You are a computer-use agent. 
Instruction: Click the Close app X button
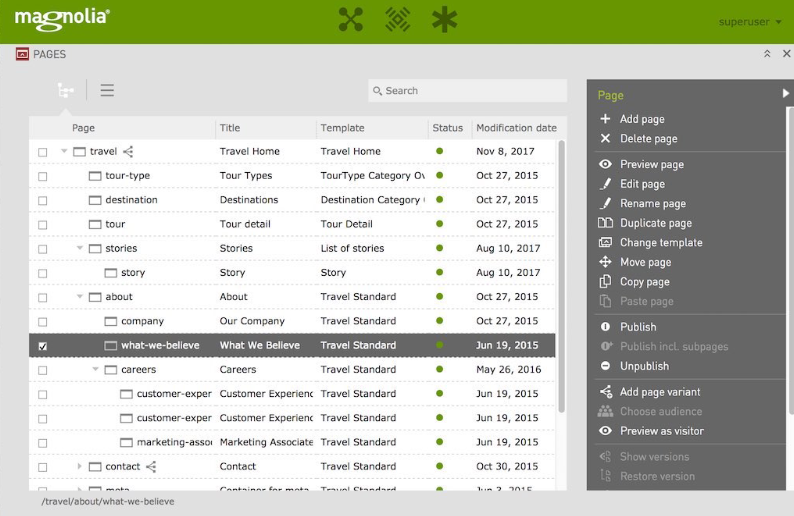pos(786,54)
